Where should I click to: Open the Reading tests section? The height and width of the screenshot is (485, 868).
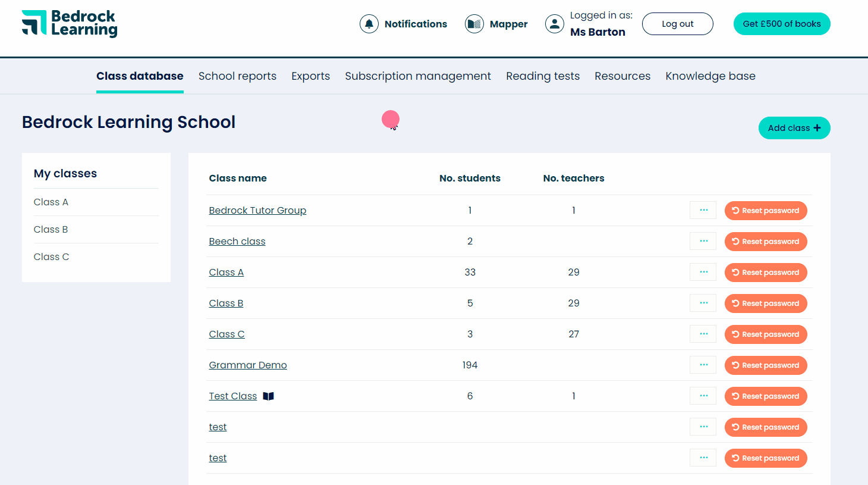pyautogui.click(x=542, y=76)
